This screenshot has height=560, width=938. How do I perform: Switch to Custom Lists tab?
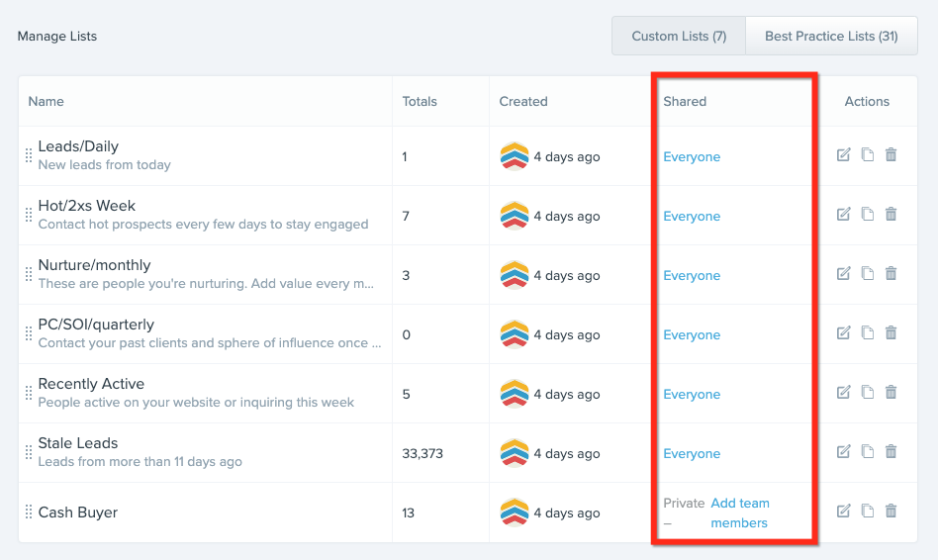(x=679, y=36)
